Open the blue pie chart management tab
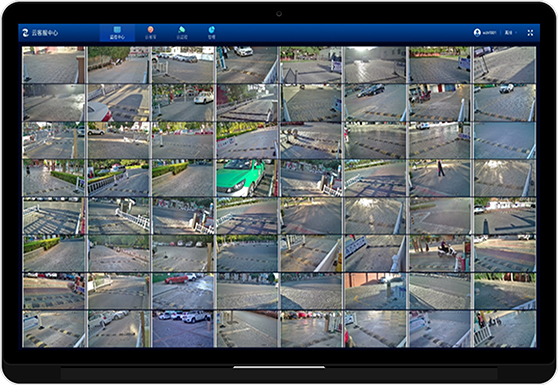The image size is (558, 385). coord(211,33)
